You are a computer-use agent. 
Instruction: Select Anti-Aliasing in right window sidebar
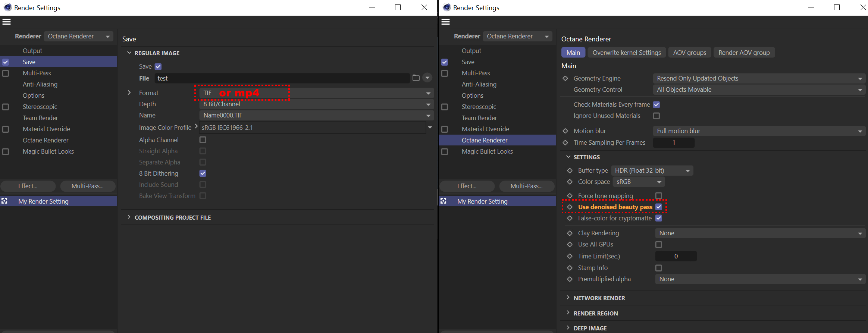(479, 84)
